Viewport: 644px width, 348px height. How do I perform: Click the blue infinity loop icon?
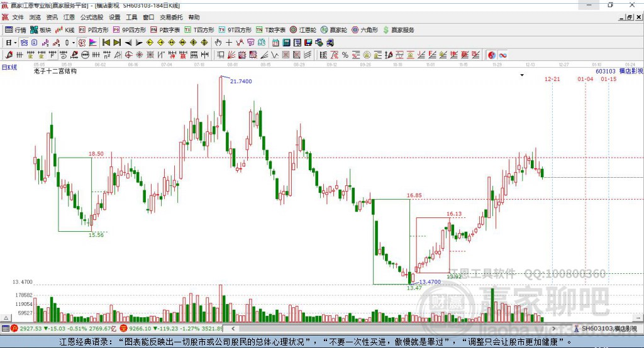click(x=502, y=55)
